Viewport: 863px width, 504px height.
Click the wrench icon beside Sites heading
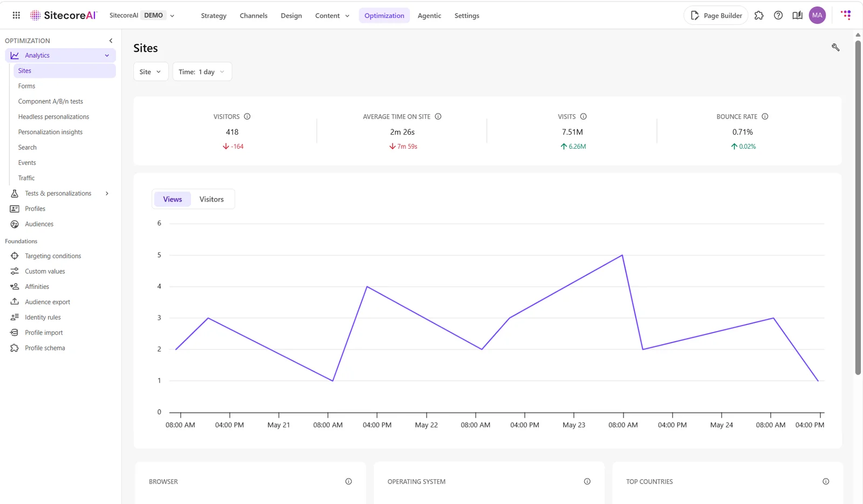835,47
